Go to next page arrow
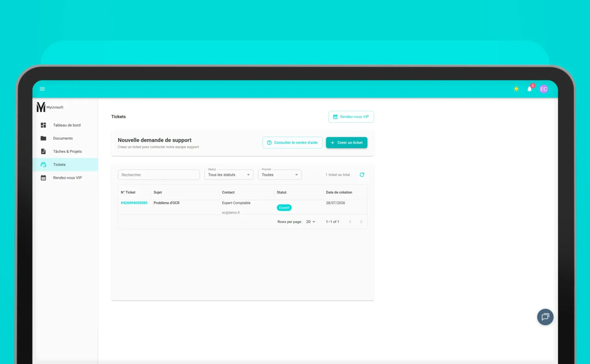This screenshot has width=590, height=364. [361, 222]
